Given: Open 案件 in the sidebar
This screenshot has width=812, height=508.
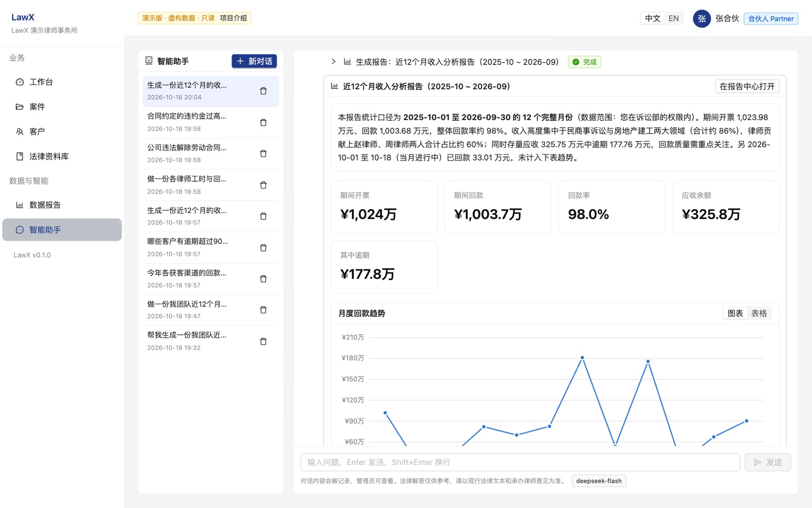Looking at the screenshot, I should click(62, 107).
